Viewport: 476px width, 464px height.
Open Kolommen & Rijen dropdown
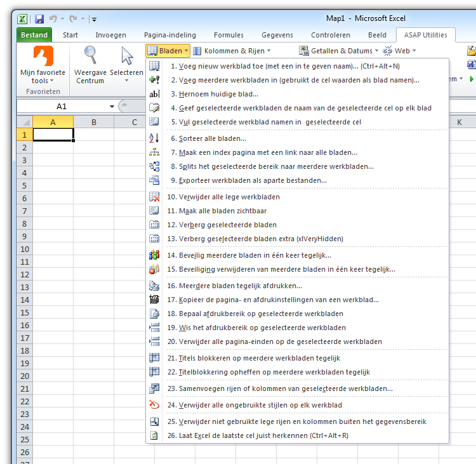coord(232,51)
